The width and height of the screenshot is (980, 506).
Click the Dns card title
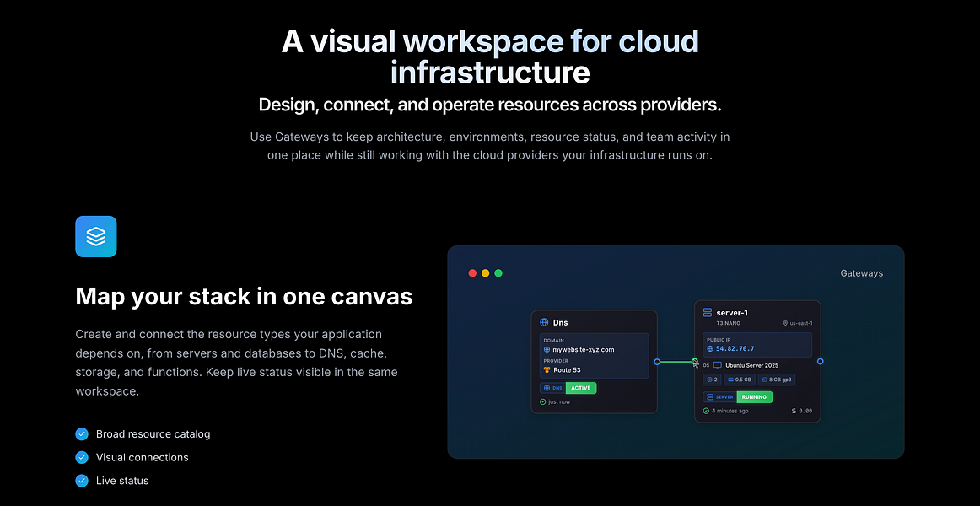coord(561,322)
